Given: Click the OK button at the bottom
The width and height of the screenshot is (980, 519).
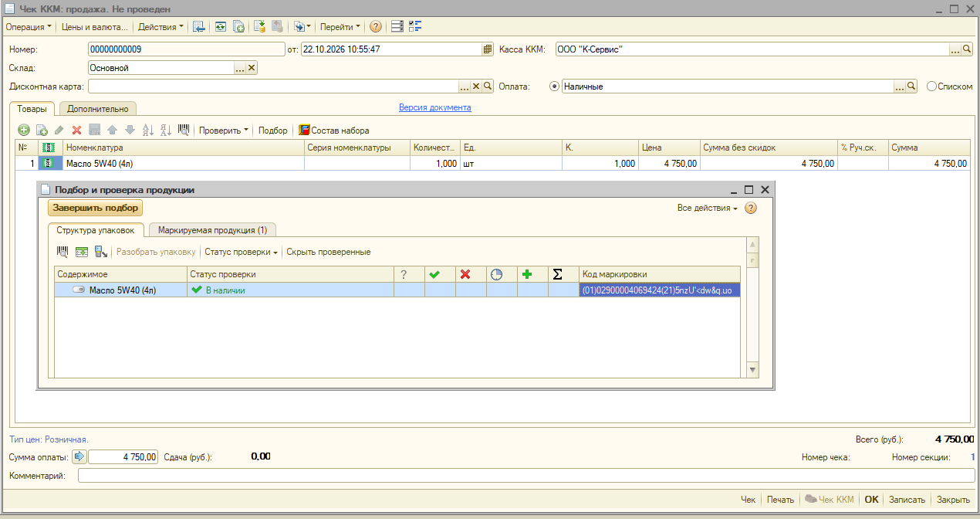Looking at the screenshot, I should (871, 500).
